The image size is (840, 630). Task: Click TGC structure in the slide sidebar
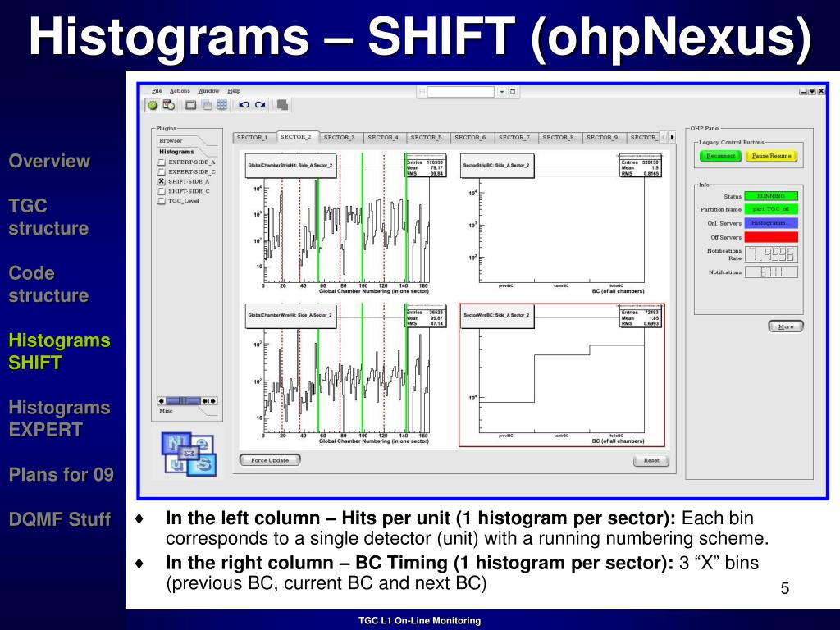pyautogui.click(x=48, y=217)
